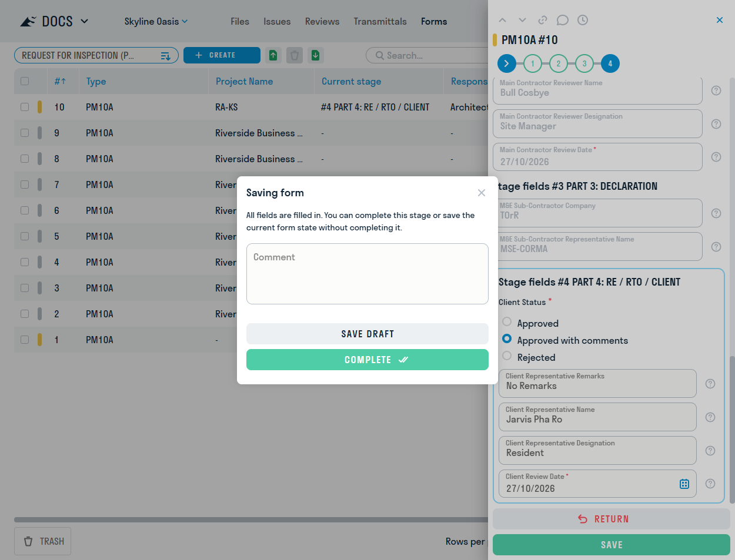Jump to stage 3 in stepper
Viewport: 735px width, 560px height.
pos(584,63)
